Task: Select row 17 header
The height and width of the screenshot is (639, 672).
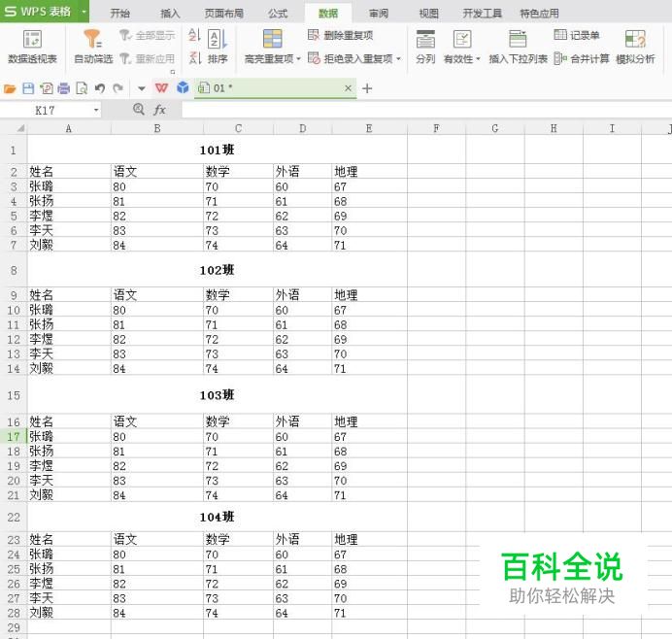Action: pyautogui.click(x=14, y=436)
